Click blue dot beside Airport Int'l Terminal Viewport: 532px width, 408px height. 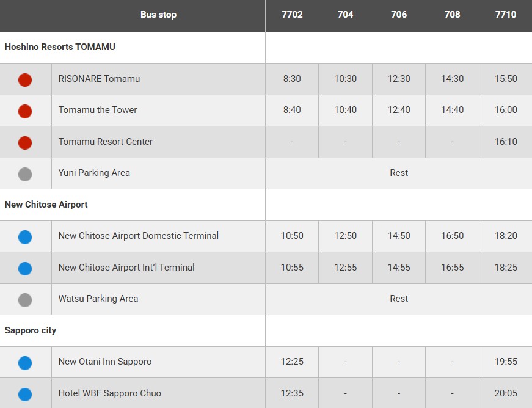pos(25,268)
